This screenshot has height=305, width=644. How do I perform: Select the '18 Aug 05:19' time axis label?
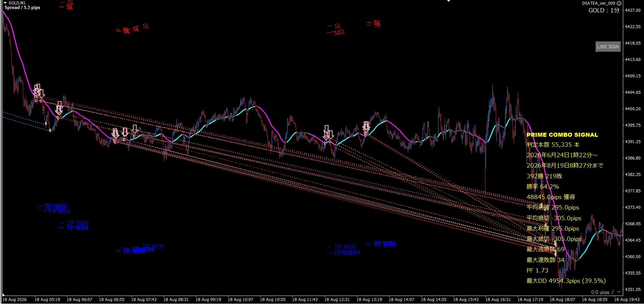point(47,300)
